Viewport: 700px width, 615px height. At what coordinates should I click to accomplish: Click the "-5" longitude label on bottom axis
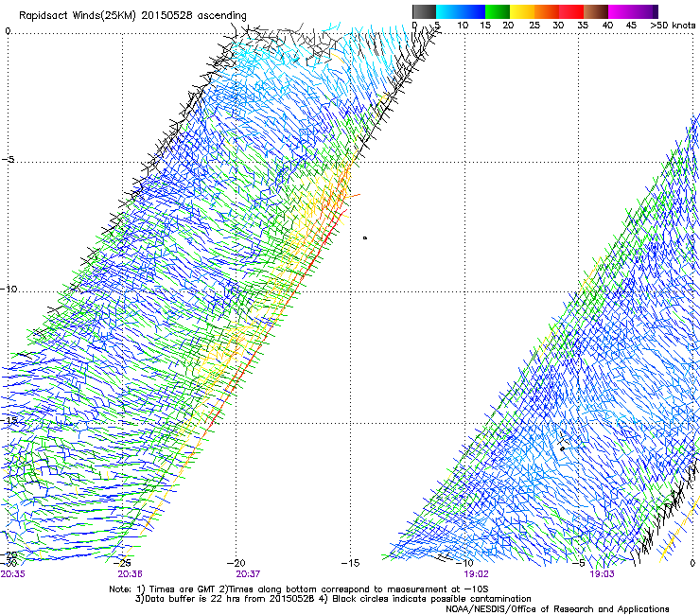coord(579,563)
